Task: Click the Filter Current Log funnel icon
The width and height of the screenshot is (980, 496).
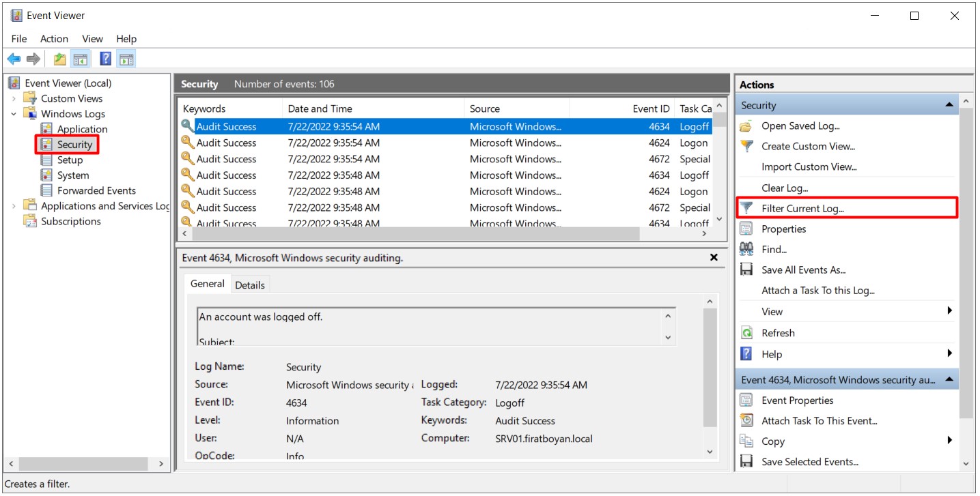Action: tap(747, 208)
